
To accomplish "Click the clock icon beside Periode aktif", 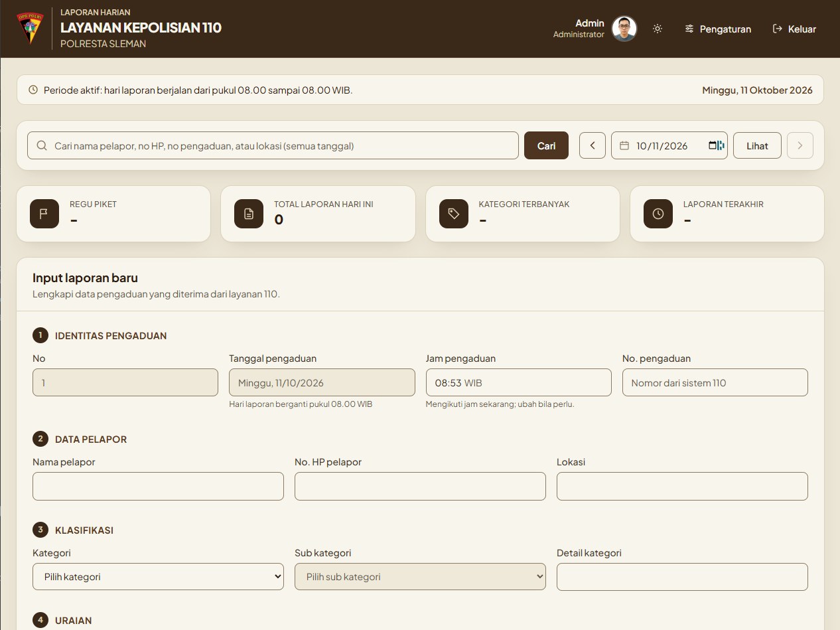I will 33,90.
